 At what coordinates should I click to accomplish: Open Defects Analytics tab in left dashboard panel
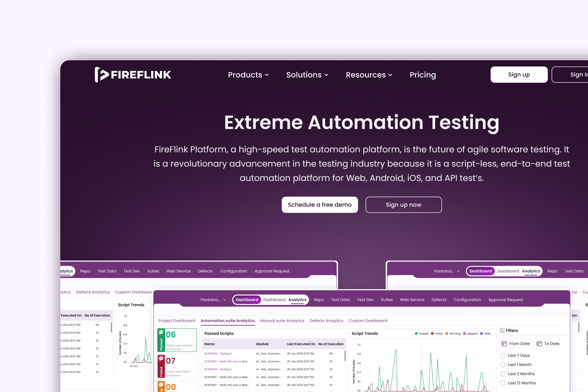point(93,292)
